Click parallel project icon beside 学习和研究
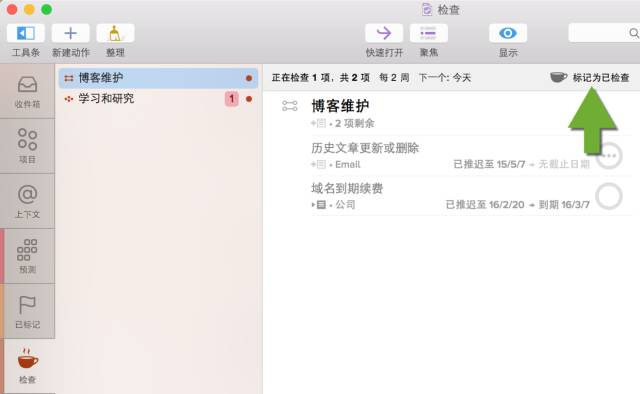This screenshot has width=640, height=394. point(69,99)
